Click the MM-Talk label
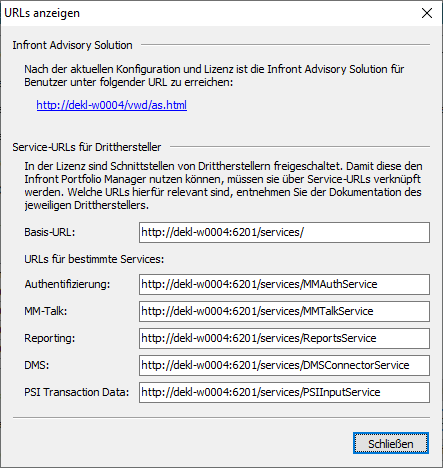443x468 pixels. click(x=46, y=311)
